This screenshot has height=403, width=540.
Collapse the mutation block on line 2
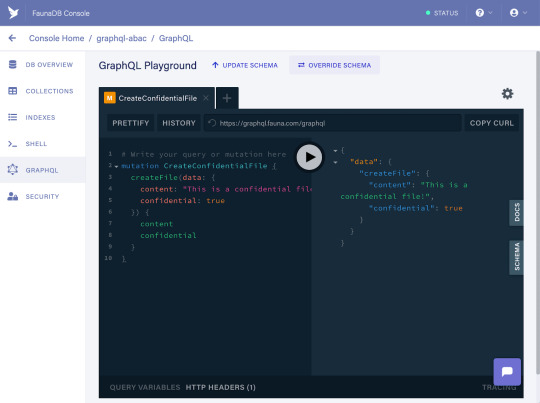(x=116, y=167)
